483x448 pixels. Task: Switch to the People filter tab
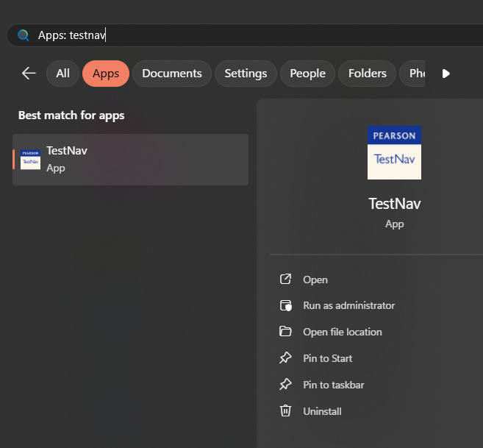(x=307, y=74)
